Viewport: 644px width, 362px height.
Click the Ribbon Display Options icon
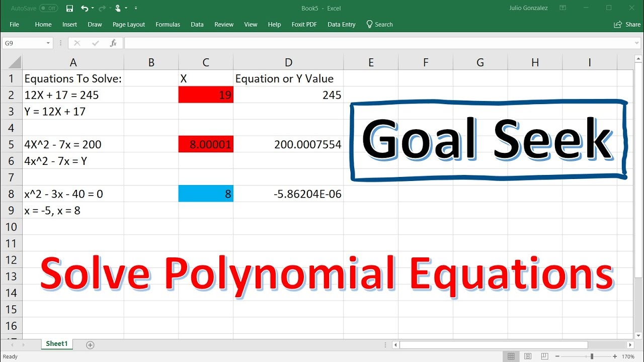563,8
